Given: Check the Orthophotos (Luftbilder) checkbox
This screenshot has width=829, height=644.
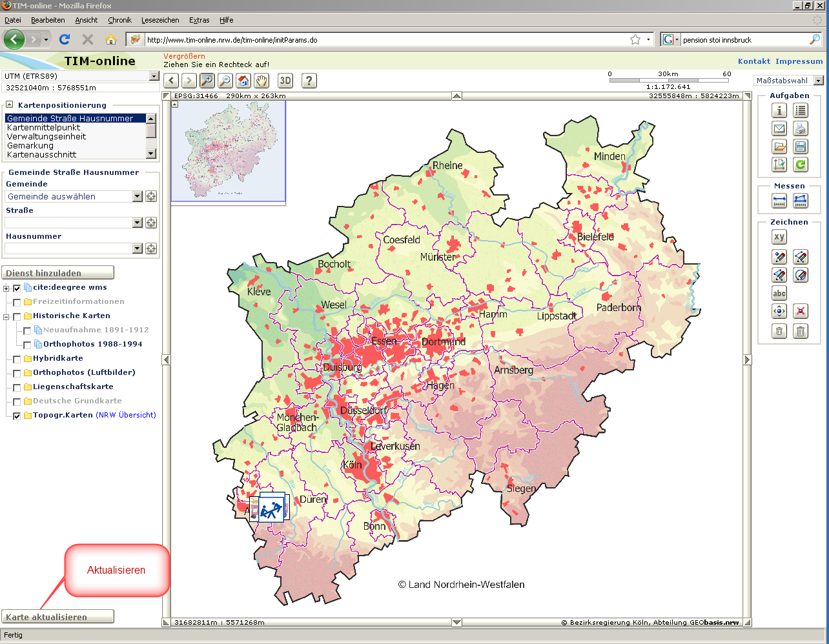Looking at the screenshot, I should [x=17, y=373].
